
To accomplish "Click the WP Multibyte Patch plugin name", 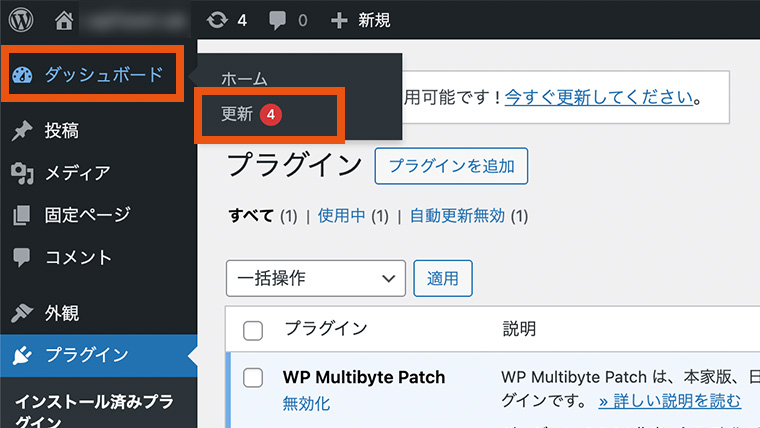I will point(364,377).
